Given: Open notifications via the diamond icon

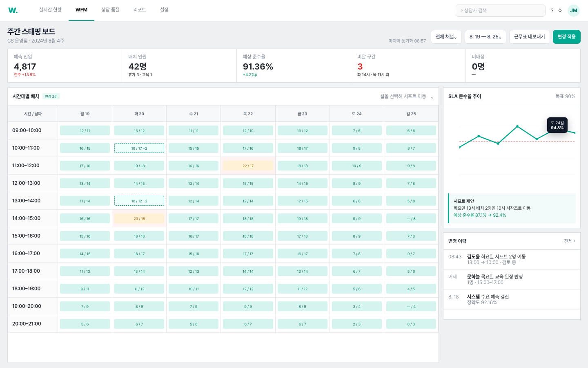Looking at the screenshot, I should tap(560, 11).
